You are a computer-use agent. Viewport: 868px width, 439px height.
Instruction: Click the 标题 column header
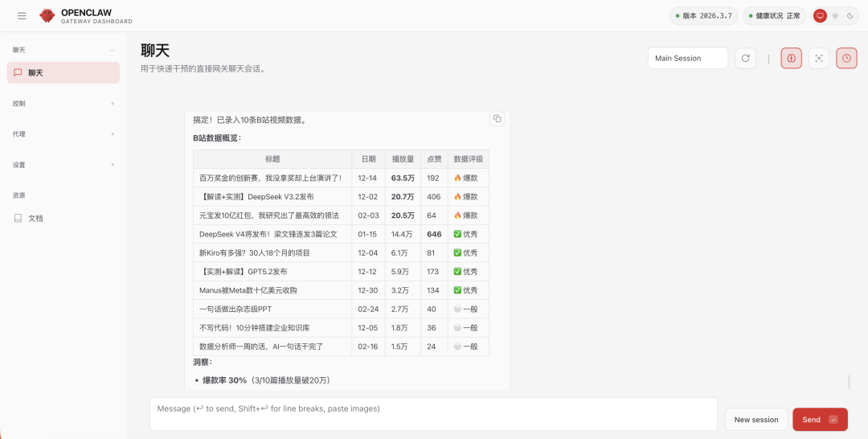coord(272,159)
